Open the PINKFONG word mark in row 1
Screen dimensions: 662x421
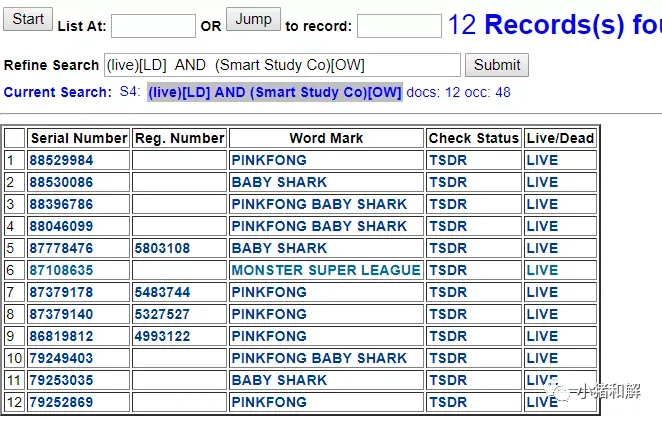point(269,160)
